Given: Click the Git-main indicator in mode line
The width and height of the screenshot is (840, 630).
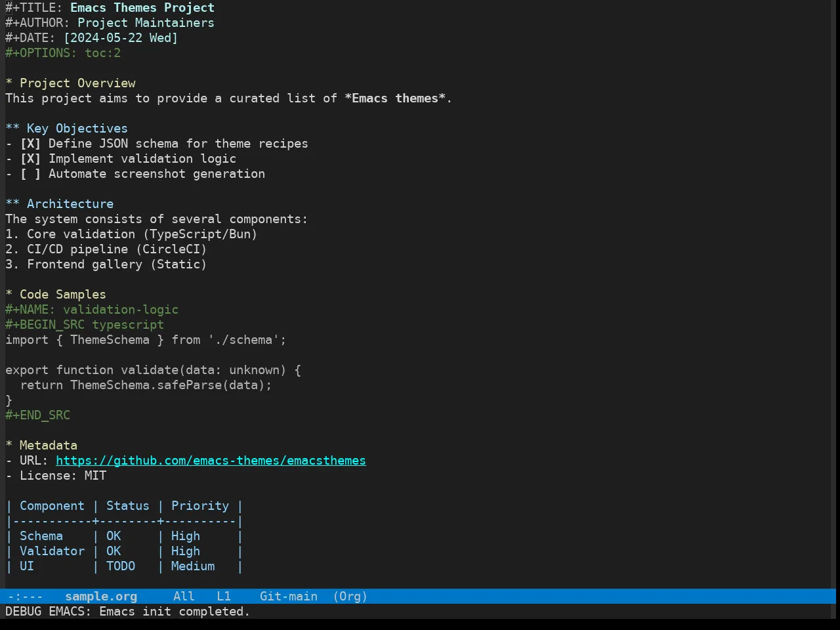Looking at the screenshot, I should [x=289, y=597].
